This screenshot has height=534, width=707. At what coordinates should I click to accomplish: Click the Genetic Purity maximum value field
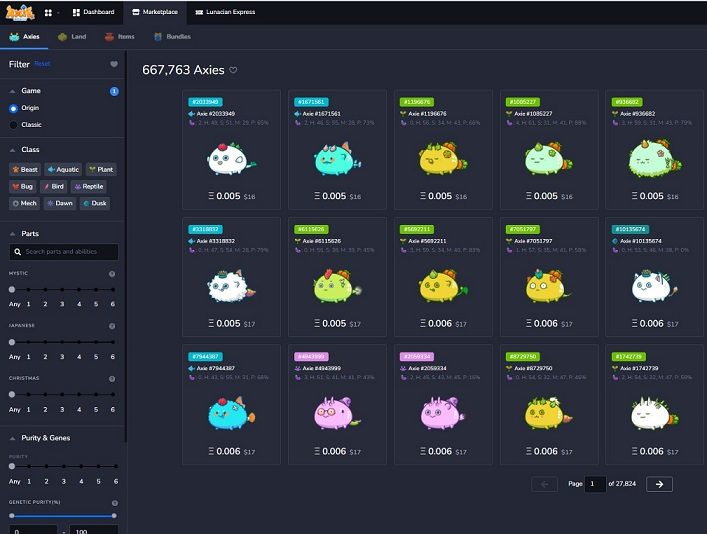[94, 529]
